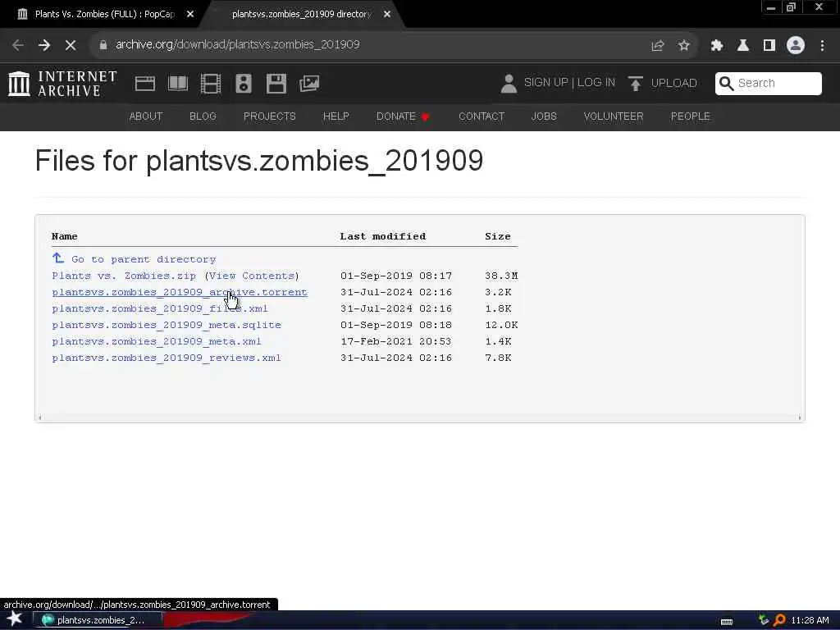Open the BLOG menu item

203,116
